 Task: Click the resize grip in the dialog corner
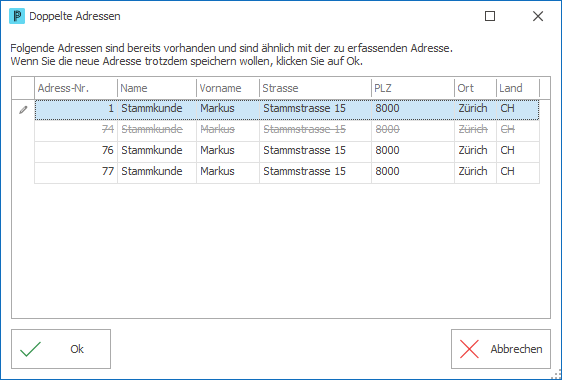(557, 375)
